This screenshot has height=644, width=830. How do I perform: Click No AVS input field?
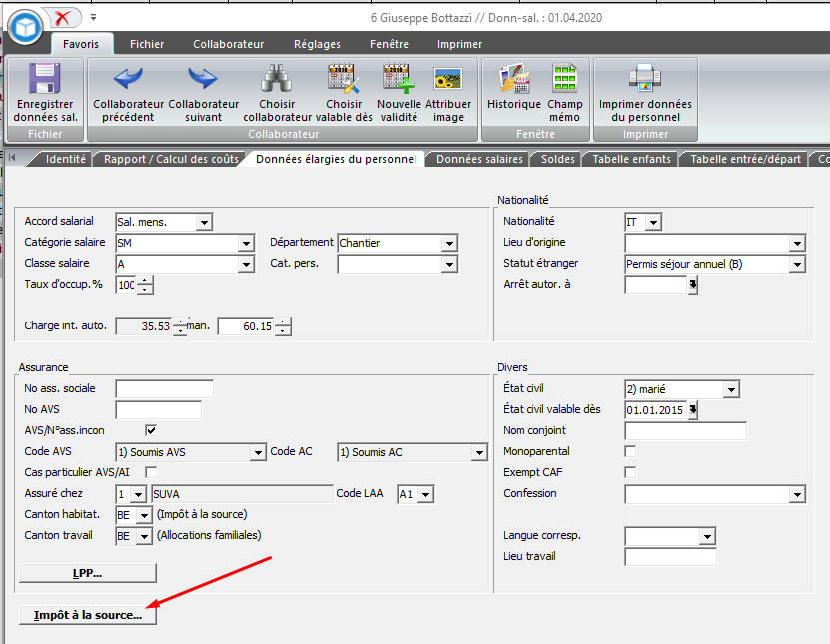tap(158, 410)
